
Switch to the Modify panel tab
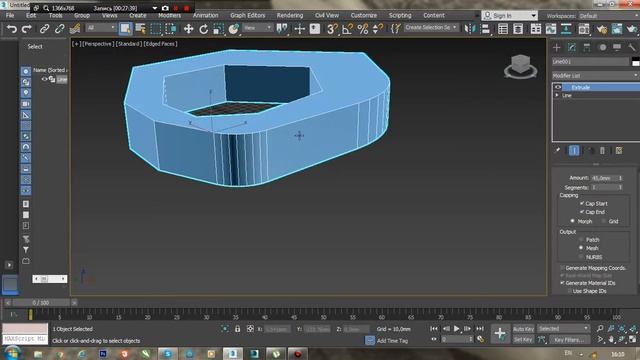572,47
